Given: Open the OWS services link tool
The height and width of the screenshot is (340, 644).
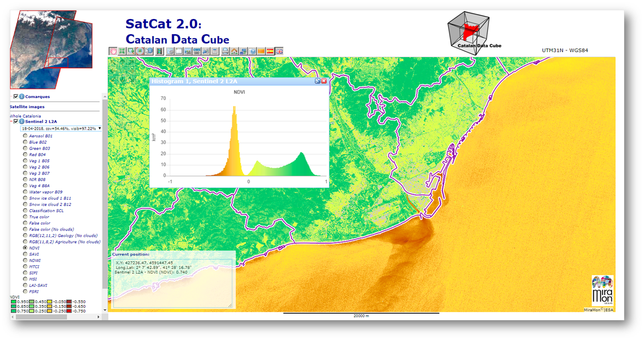Looking at the screenshot, I should (x=197, y=51).
